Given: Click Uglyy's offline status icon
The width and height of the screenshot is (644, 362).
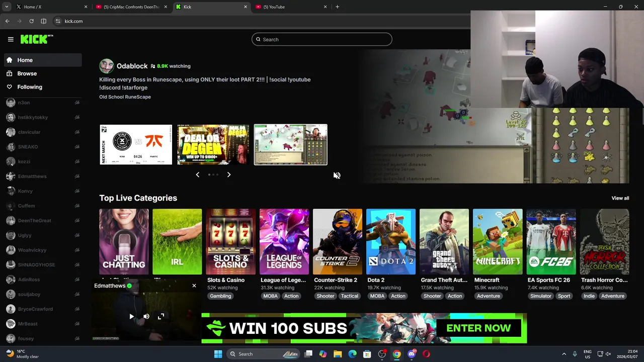Looking at the screenshot, I should pyautogui.click(x=77, y=235).
